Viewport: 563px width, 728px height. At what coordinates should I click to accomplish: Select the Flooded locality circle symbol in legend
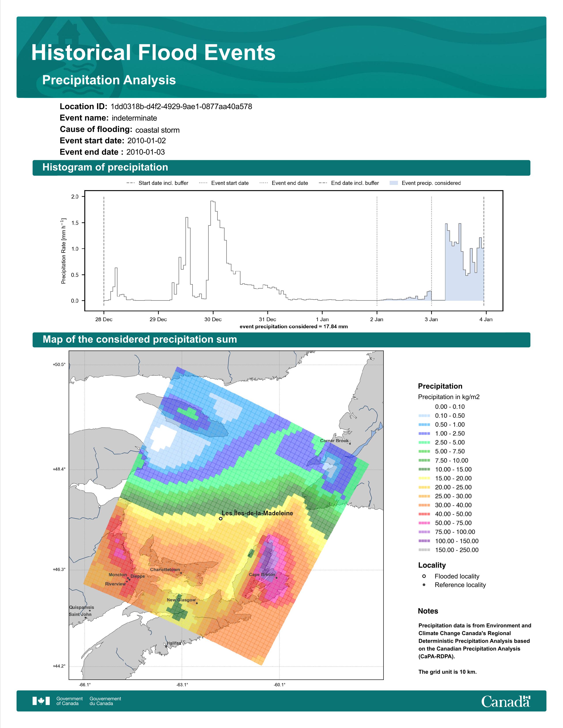(424, 576)
